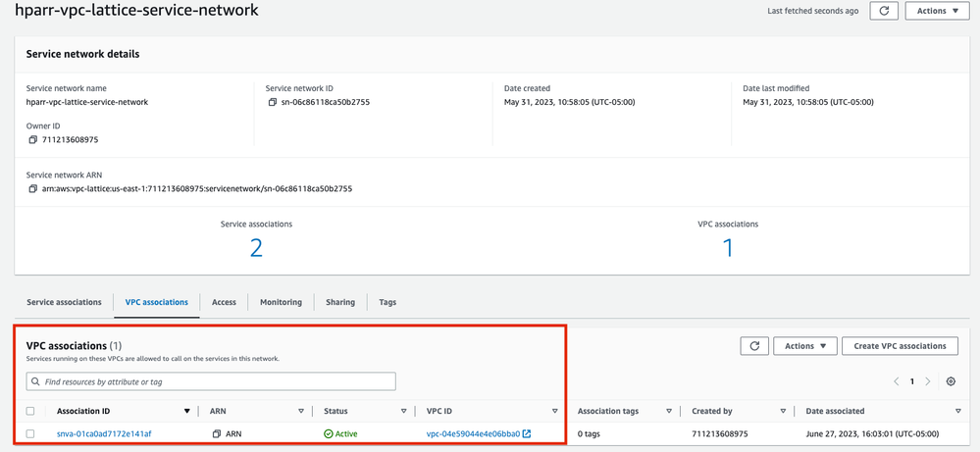Open association snva-01ca0ad7172e141af link

(x=104, y=433)
